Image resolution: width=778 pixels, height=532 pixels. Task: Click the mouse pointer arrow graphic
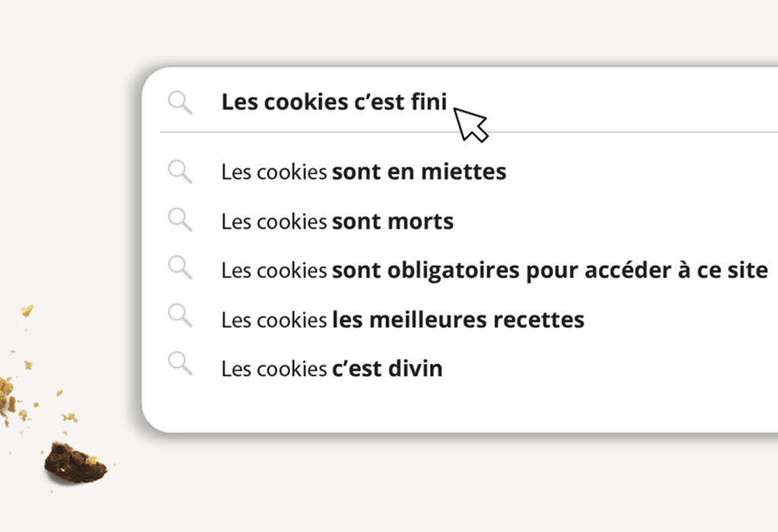(x=471, y=124)
